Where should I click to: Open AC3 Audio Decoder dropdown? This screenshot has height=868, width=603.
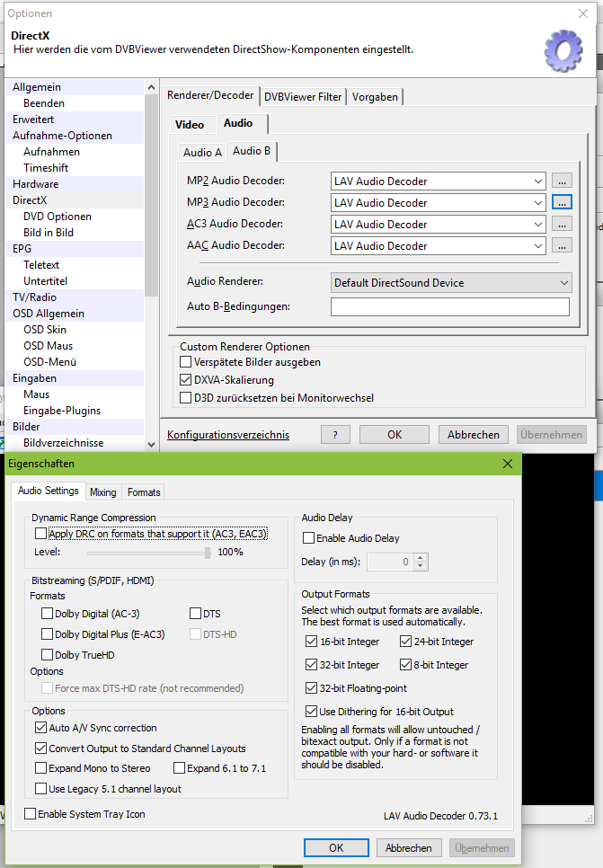439,225
